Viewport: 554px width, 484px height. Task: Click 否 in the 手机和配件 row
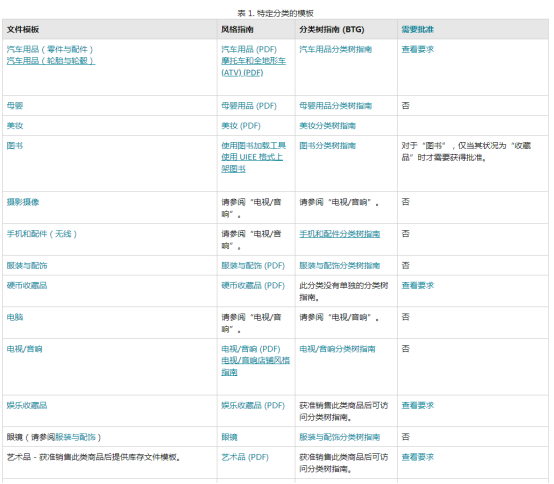(406, 234)
